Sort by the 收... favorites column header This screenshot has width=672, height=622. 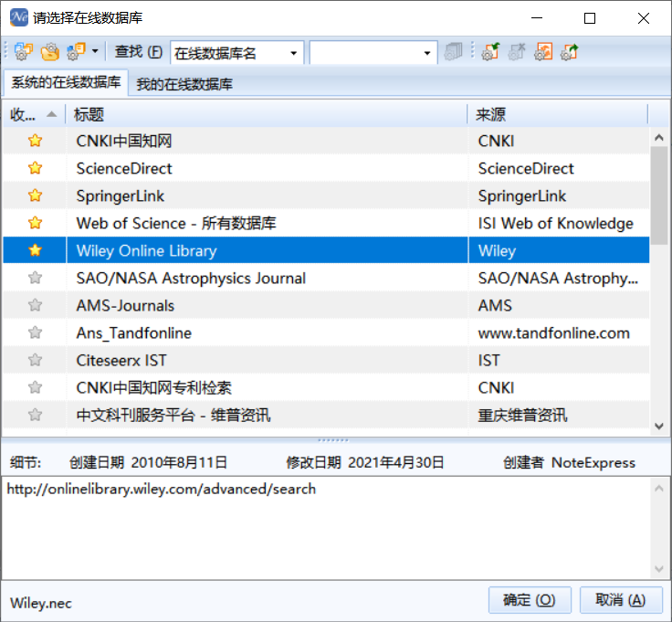click(34, 114)
